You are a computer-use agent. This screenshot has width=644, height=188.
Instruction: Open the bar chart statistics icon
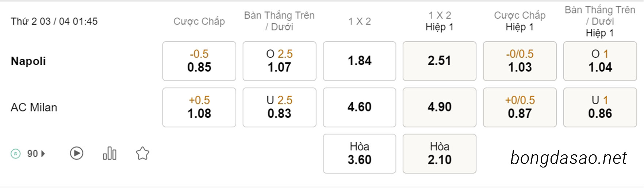(x=110, y=153)
